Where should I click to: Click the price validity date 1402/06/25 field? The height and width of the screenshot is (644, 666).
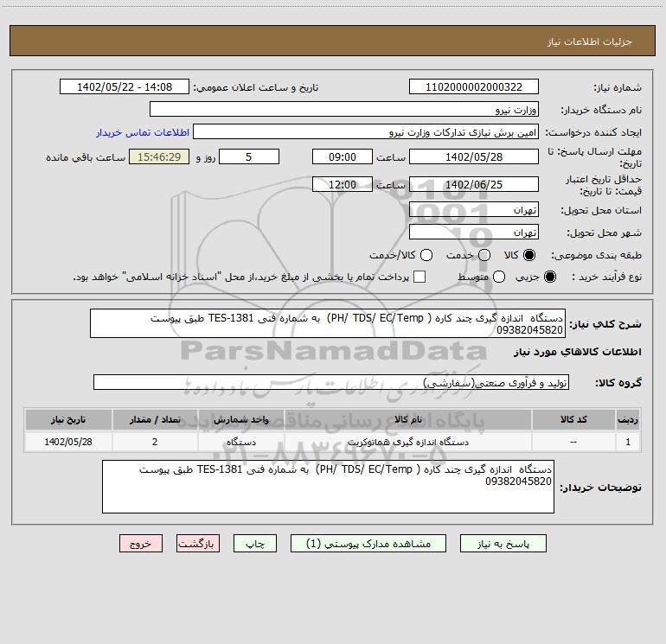pyautogui.click(x=474, y=184)
